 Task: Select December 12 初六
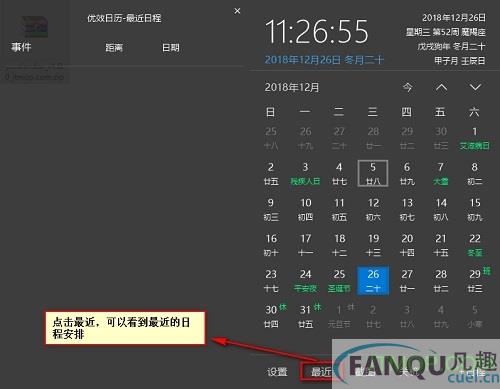tap(373, 209)
